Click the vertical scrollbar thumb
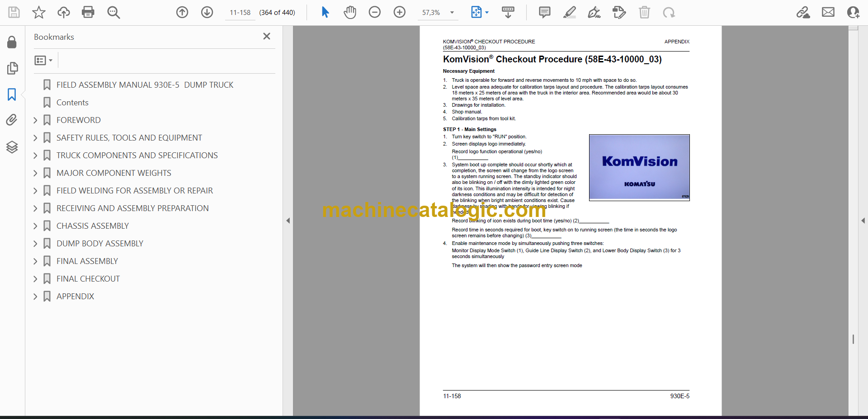Screen dimensions: 868x419 pyautogui.click(x=853, y=339)
